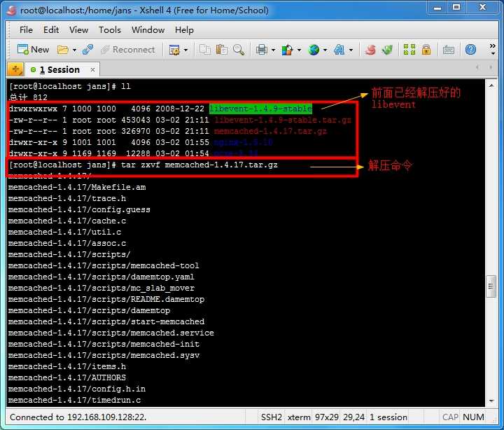Click the '1 session' status bar text

pos(388,417)
